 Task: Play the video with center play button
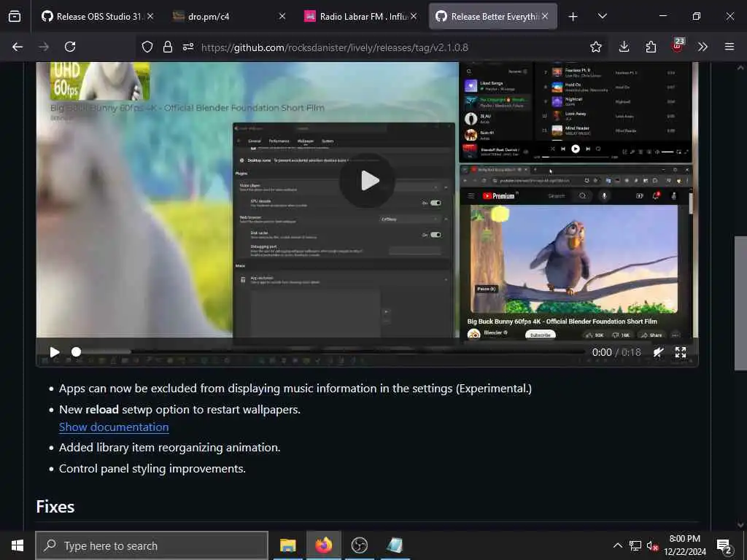(368, 181)
